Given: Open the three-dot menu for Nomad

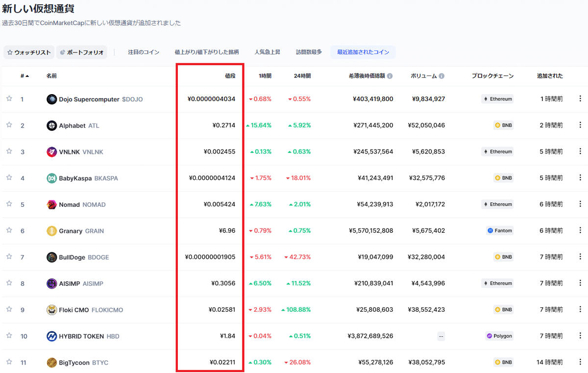Looking at the screenshot, I should [x=580, y=204].
